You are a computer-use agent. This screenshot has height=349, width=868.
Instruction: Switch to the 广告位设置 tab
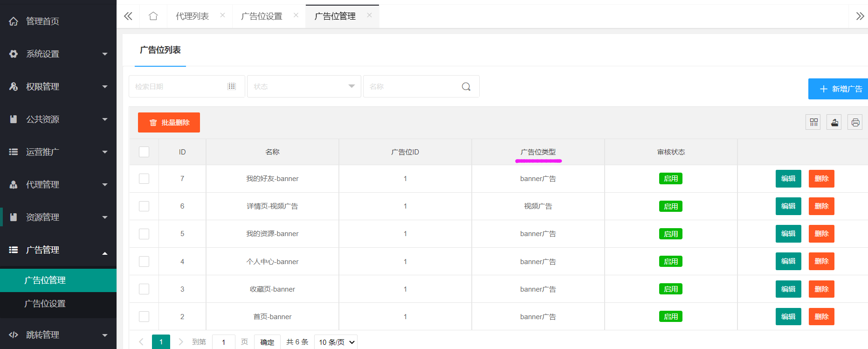262,16
